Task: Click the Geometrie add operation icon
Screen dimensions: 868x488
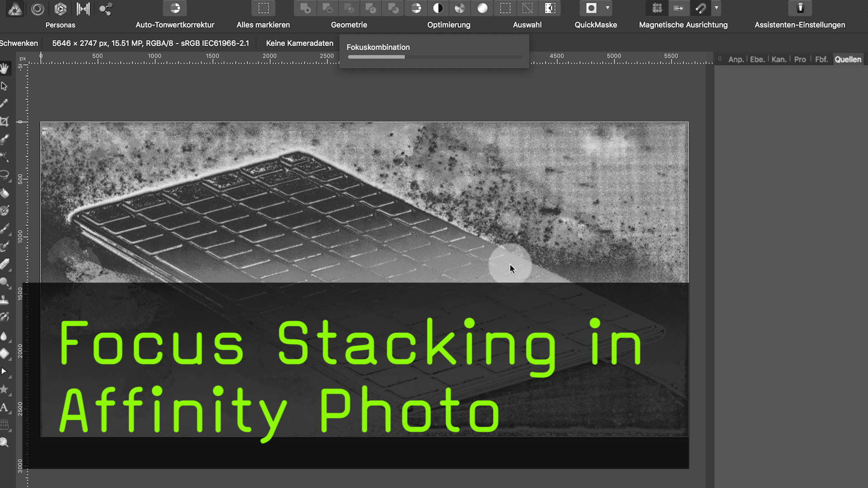Action: (305, 8)
